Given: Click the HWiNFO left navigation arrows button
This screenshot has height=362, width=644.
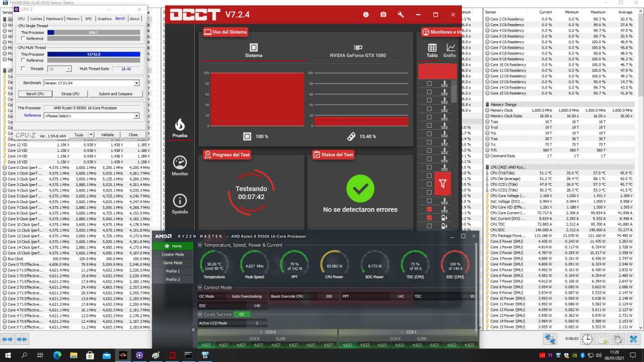Looking at the screenshot, I should (8, 339).
